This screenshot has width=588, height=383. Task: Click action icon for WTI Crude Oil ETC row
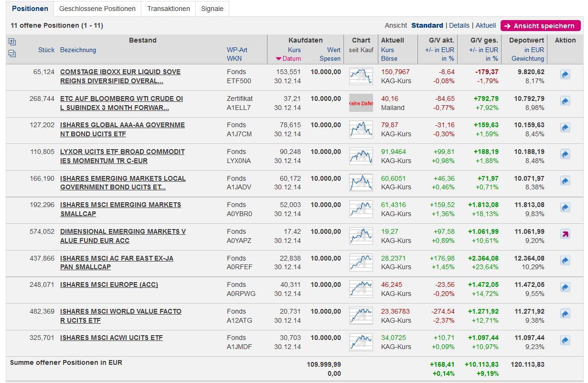[x=565, y=101]
